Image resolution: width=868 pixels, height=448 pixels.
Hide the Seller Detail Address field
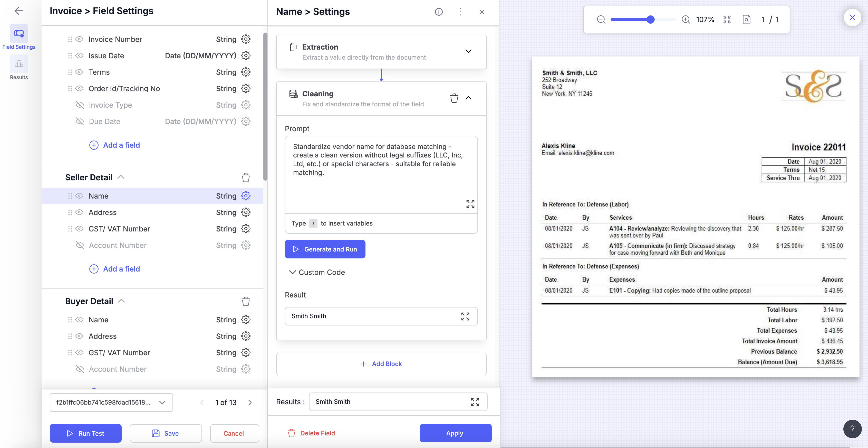[x=79, y=212]
